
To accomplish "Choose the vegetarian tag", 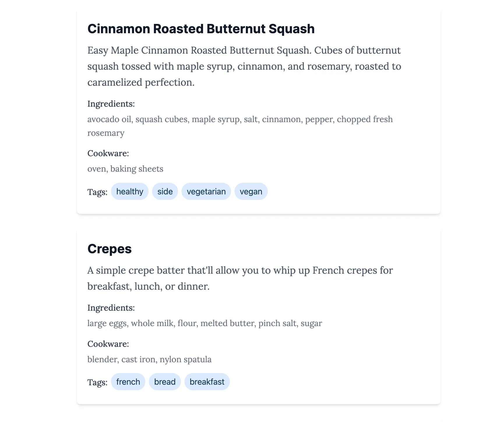I will coord(206,191).
